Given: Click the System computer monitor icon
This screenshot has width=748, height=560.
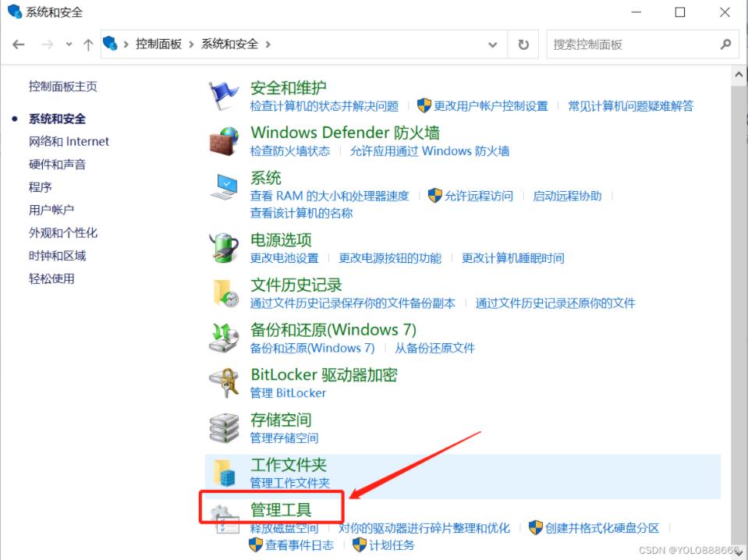Looking at the screenshot, I should [x=224, y=186].
